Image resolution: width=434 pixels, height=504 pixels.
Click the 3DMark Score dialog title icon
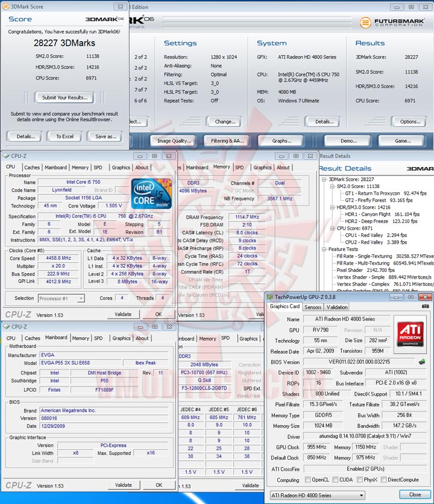tap(5, 7)
